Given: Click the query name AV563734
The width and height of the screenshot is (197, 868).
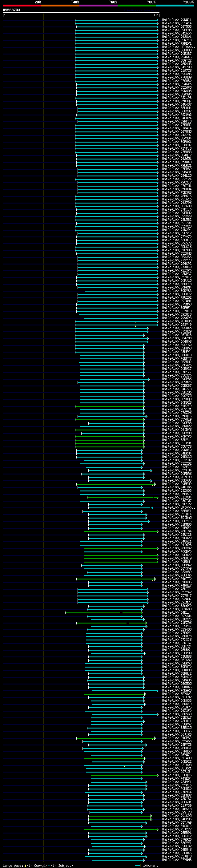Looking at the screenshot, I should point(11,10).
